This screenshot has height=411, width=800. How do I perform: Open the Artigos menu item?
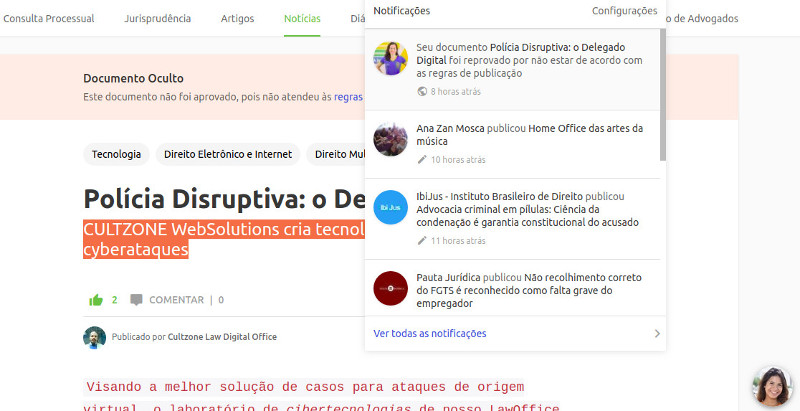237,18
